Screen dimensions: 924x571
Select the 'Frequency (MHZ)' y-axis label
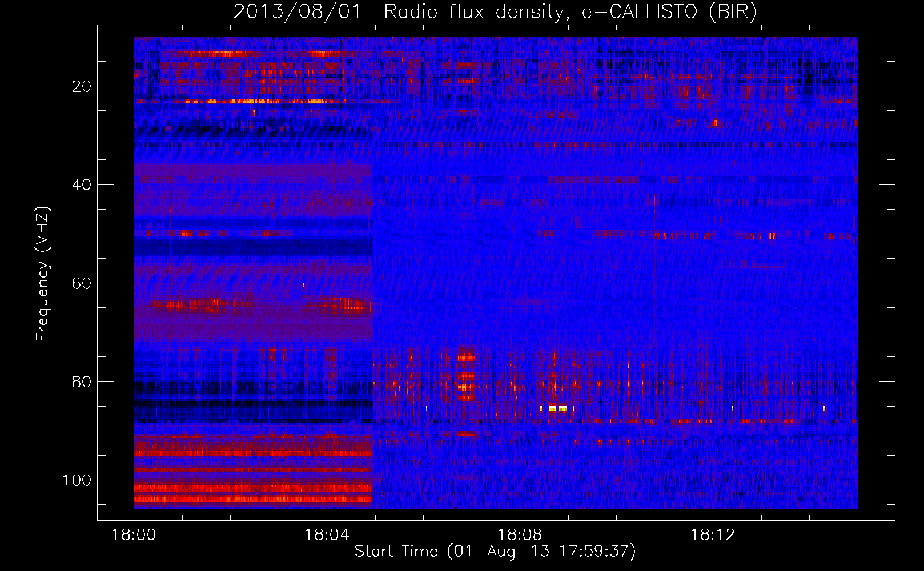click(43, 274)
